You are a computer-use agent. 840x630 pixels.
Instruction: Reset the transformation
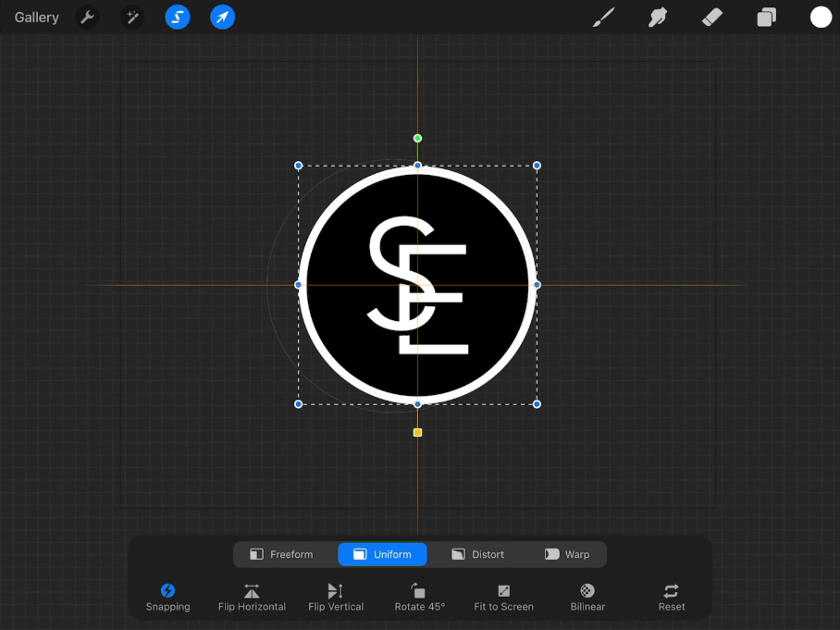pos(672,598)
